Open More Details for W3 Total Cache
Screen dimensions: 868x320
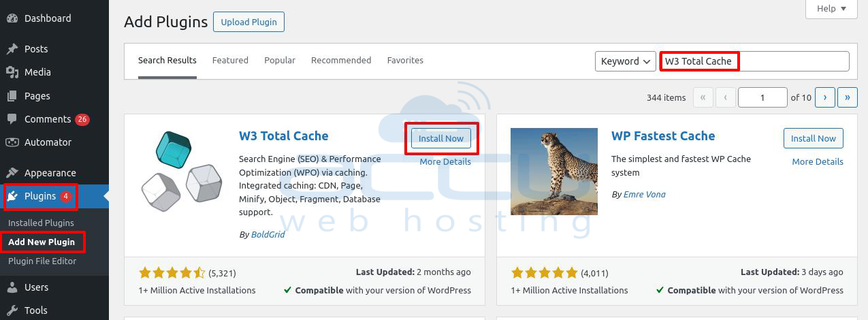(x=445, y=162)
